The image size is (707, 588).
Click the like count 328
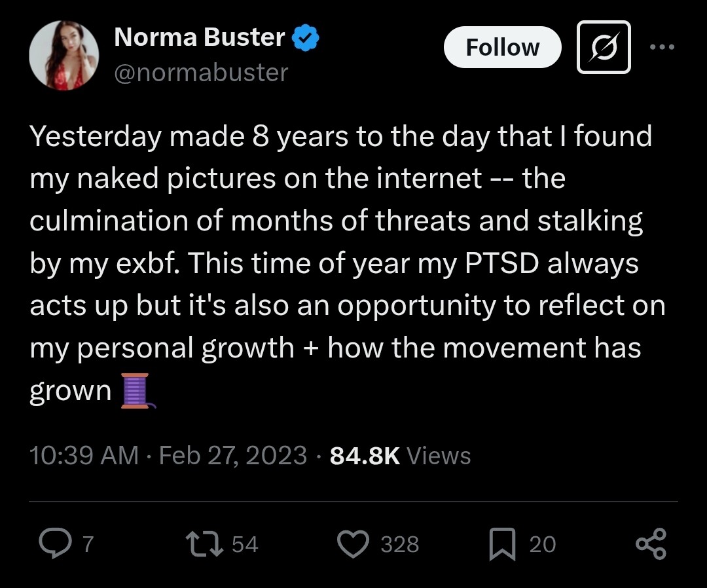400,544
